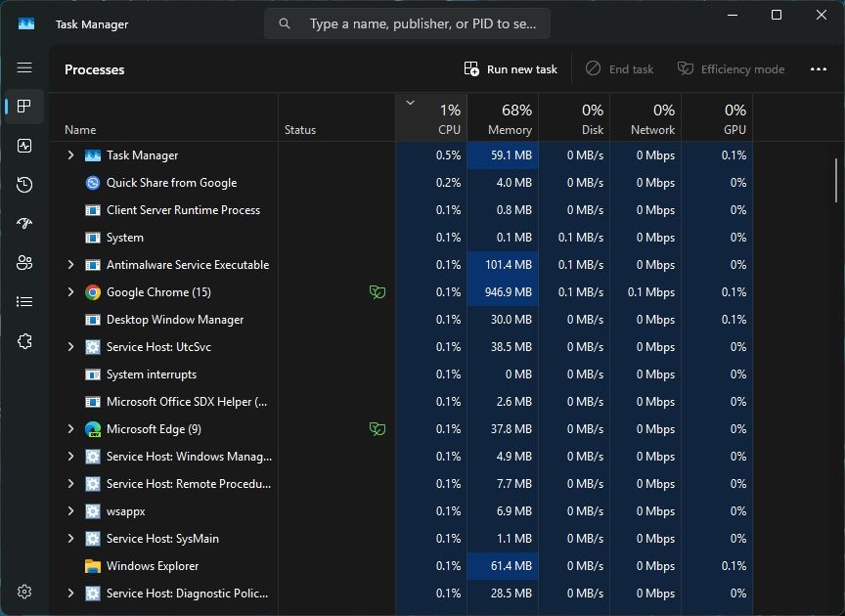This screenshot has height=616, width=845.
Task: Open the Users page in sidebar
Action: pos(24,263)
